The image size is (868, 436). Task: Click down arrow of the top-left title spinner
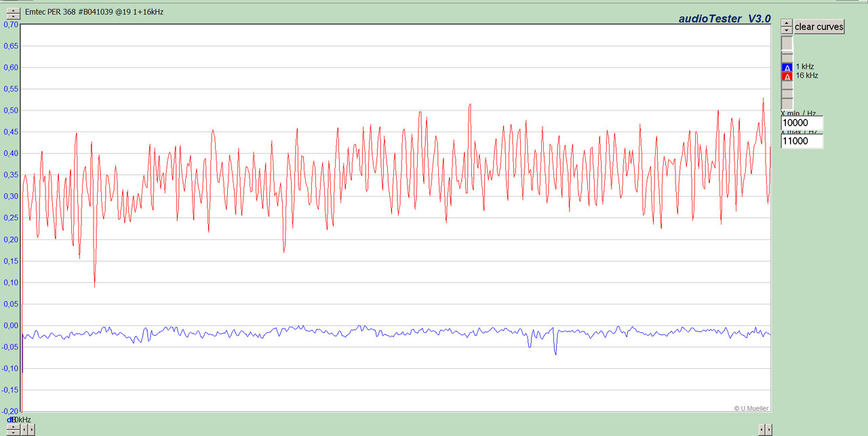click(x=13, y=16)
